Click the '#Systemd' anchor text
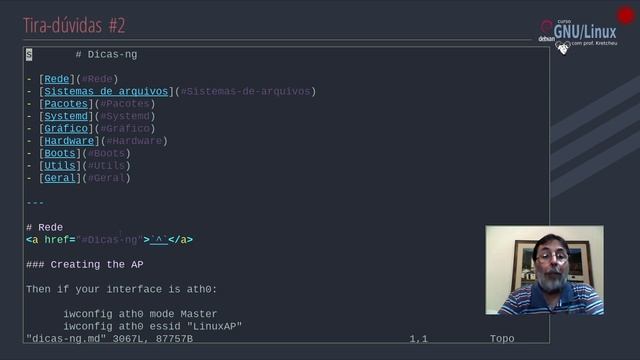 pyautogui.click(x=125, y=116)
